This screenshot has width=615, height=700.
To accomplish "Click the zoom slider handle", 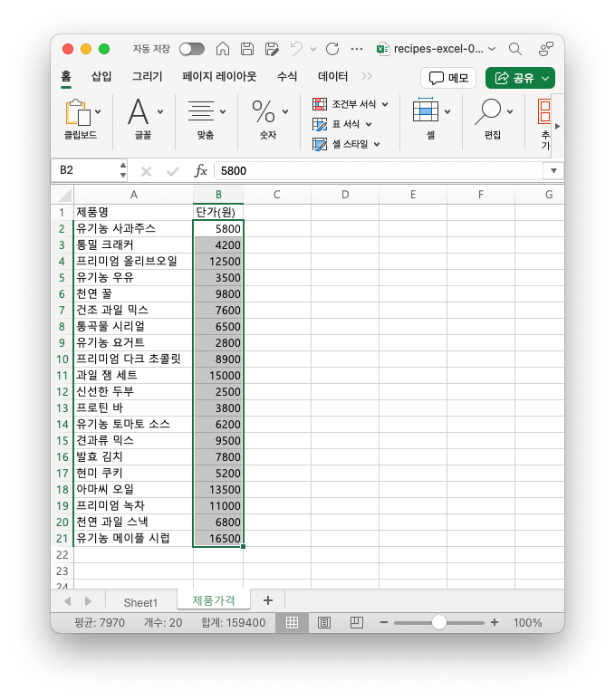I will click(x=439, y=623).
